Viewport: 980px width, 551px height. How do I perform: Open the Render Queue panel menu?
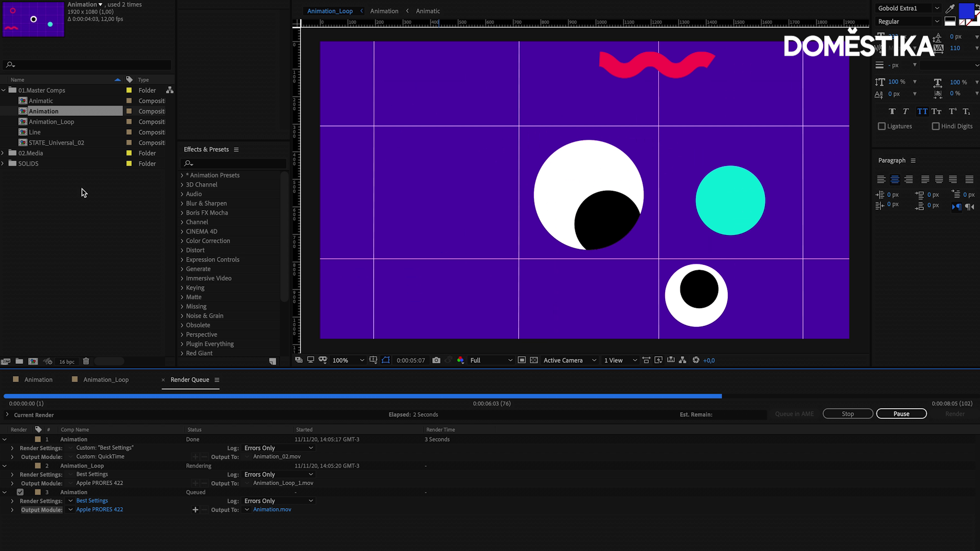[x=217, y=380]
